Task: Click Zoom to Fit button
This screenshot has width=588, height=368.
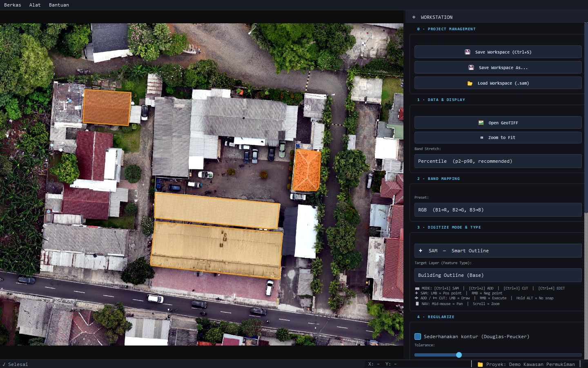Action: [498, 137]
